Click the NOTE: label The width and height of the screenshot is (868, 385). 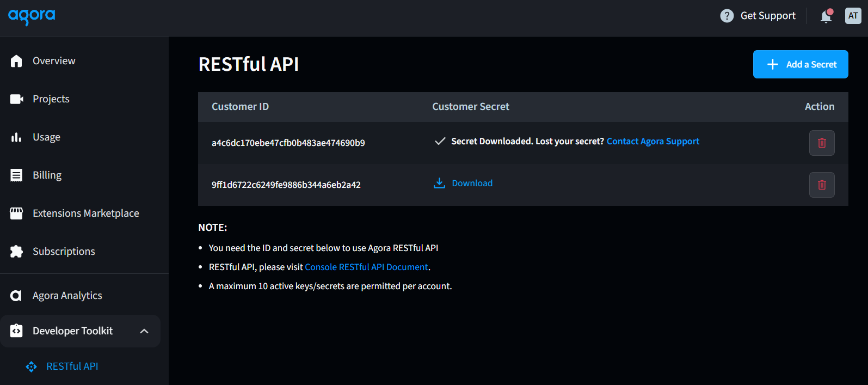[x=213, y=228]
